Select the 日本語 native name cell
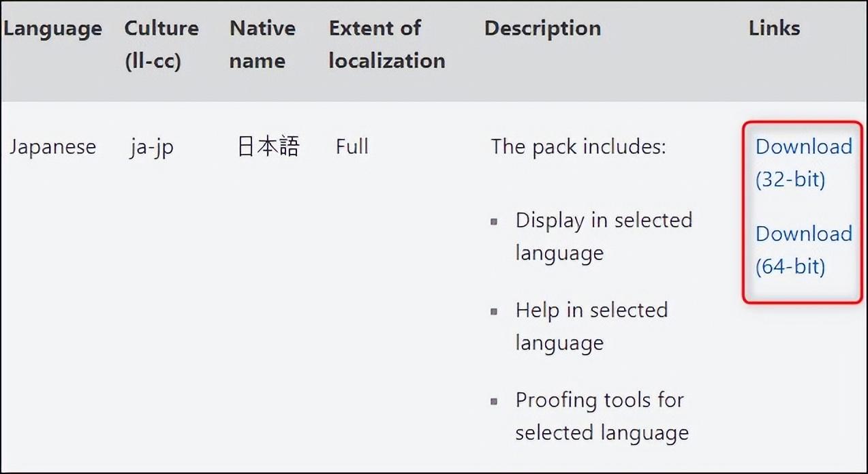 [268, 147]
